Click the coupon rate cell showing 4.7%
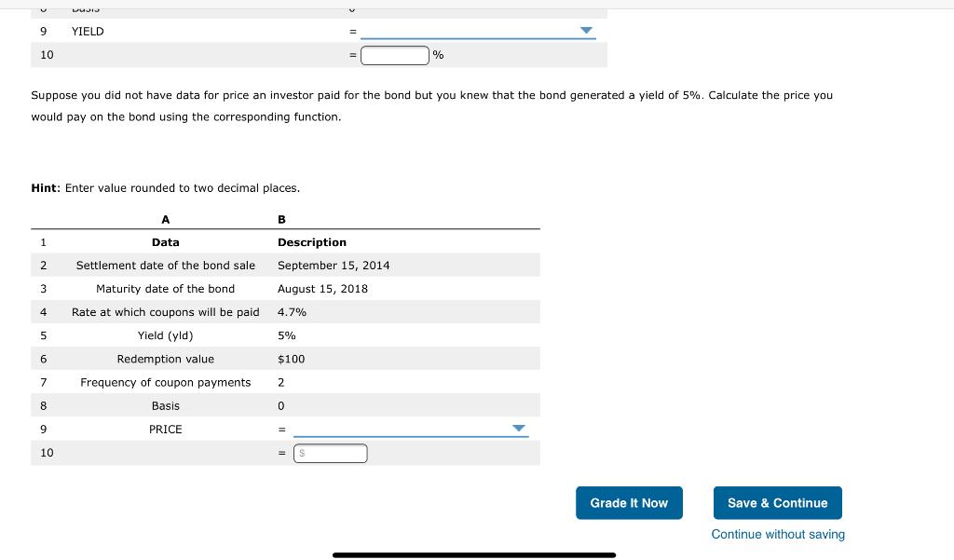 pos(291,311)
